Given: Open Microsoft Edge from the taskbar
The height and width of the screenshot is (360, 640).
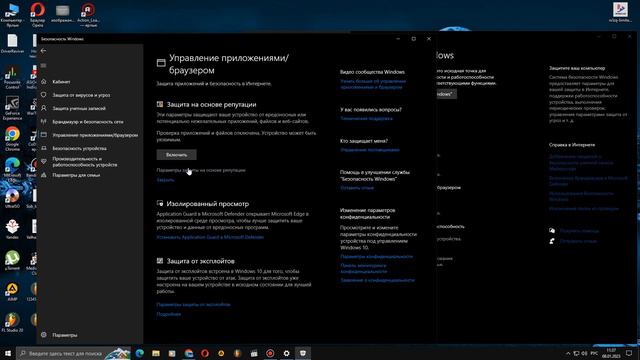Looking at the screenshot, I should [140, 353].
